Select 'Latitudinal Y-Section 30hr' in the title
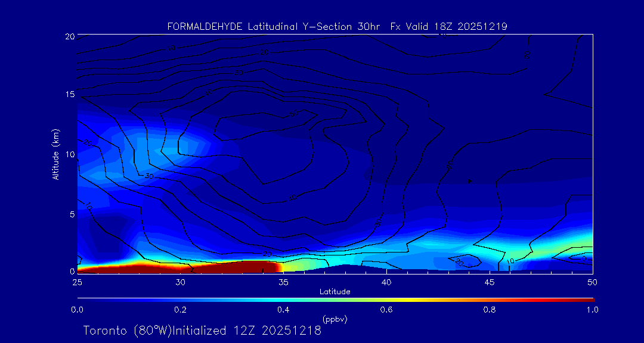 [x=314, y=27]
